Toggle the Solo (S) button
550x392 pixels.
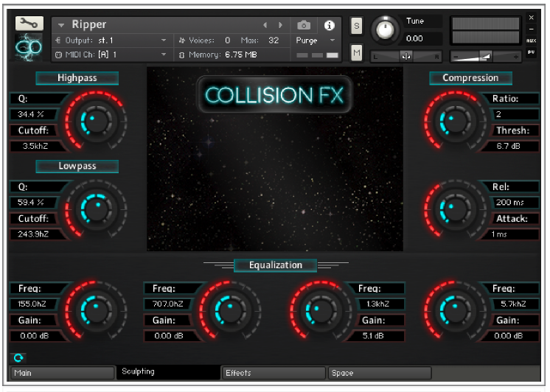coord(357,26)
